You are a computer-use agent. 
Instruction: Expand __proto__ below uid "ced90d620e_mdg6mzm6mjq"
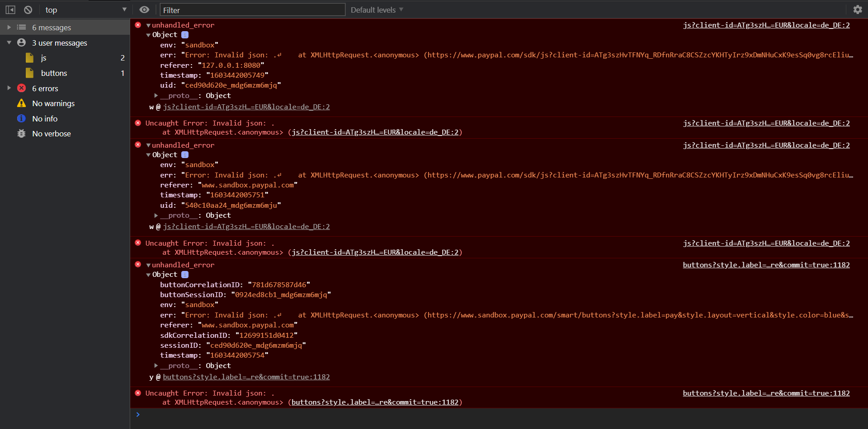156,96
